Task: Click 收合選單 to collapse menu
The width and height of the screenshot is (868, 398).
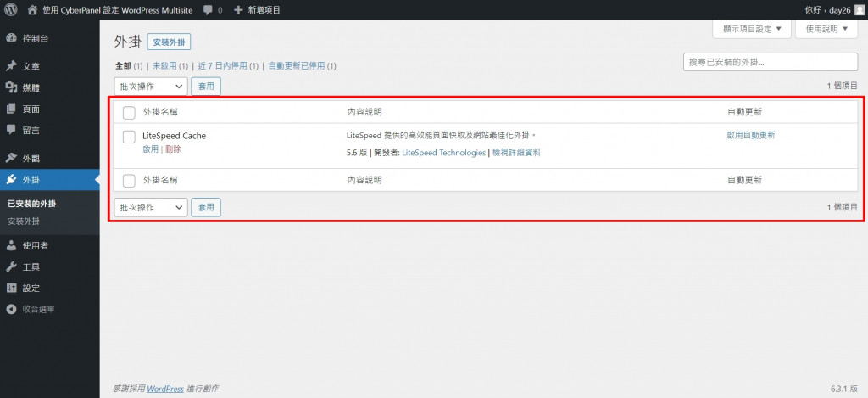Action: 38,309
